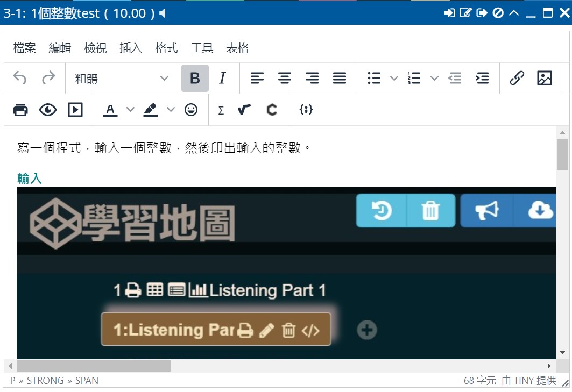The height and width of the screenshot is (392, 572).
Task: Click the table grid icon before Listening Part 1
Action: click(x=154, y=290)
